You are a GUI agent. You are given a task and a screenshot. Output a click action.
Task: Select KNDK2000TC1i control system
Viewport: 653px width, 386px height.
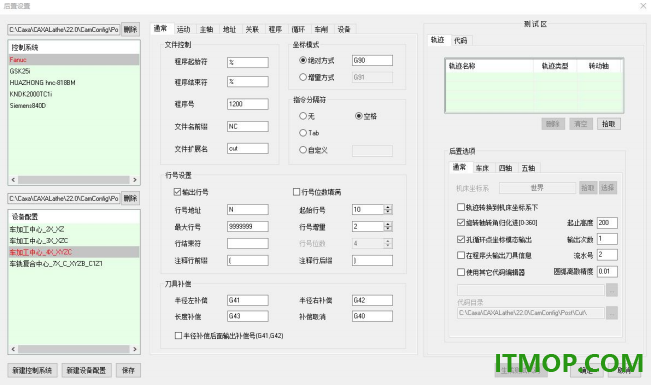click(x=74, y=94)
